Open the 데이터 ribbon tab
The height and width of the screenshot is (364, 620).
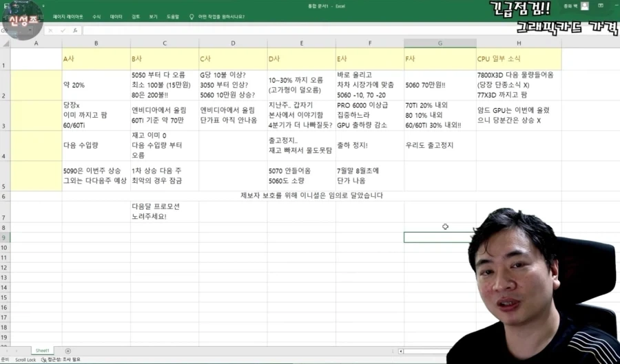click(x=116, y=17)
